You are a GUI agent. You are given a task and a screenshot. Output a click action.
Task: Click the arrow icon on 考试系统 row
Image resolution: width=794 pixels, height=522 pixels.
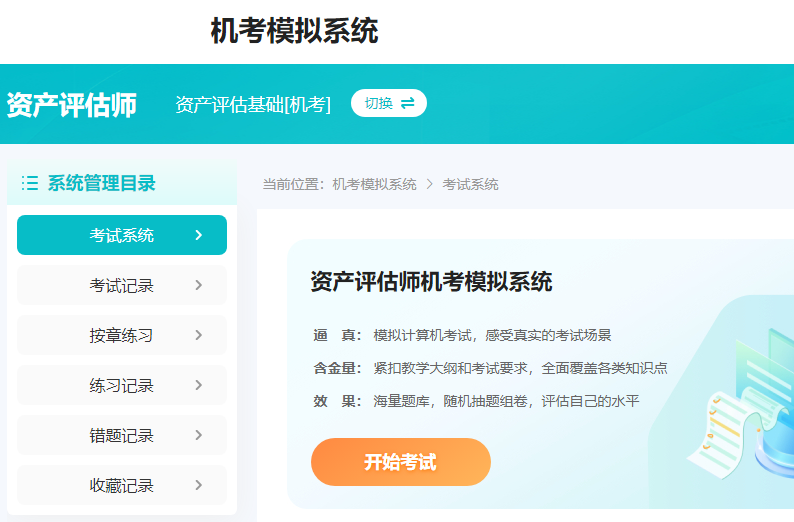tap(198, 235)
